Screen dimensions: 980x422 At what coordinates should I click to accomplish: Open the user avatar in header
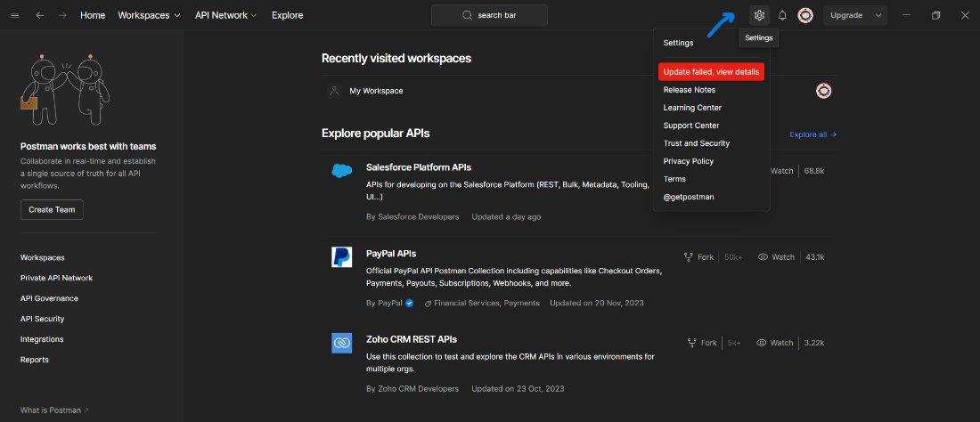805,16
